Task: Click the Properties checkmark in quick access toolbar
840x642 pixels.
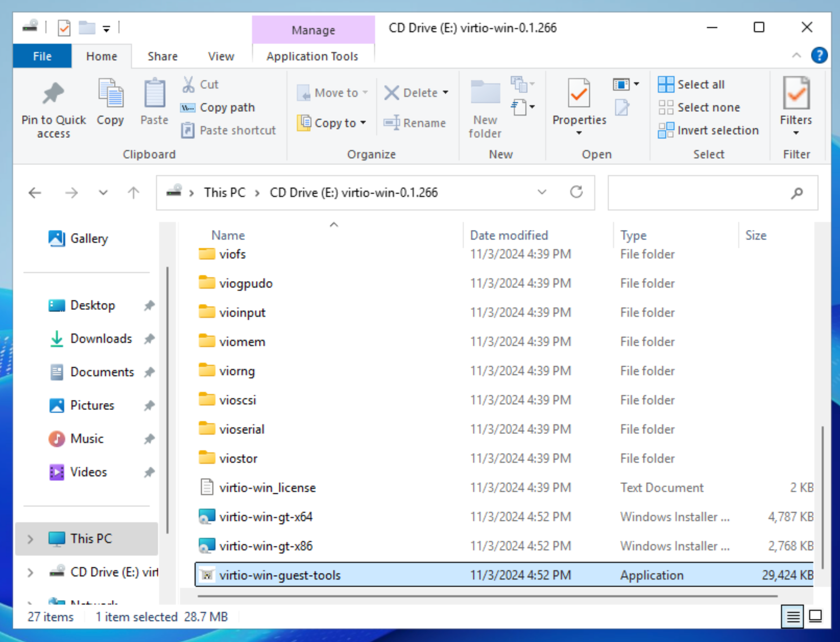Action: tap(64, 28)
